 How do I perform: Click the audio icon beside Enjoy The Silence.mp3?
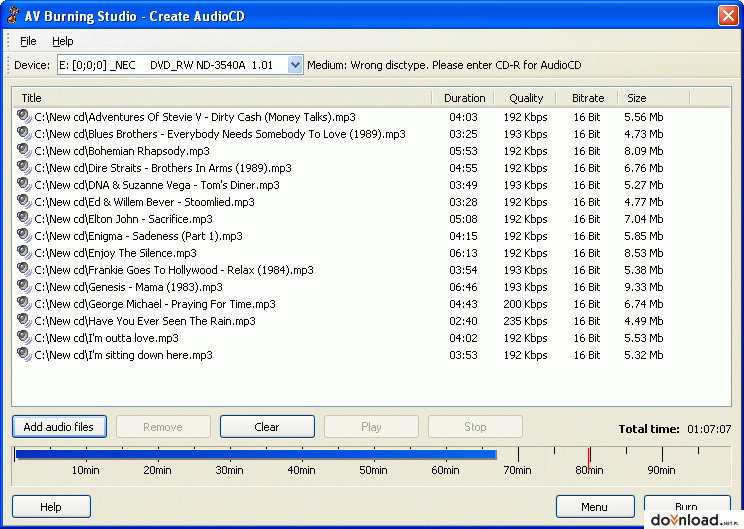(23, 253)
